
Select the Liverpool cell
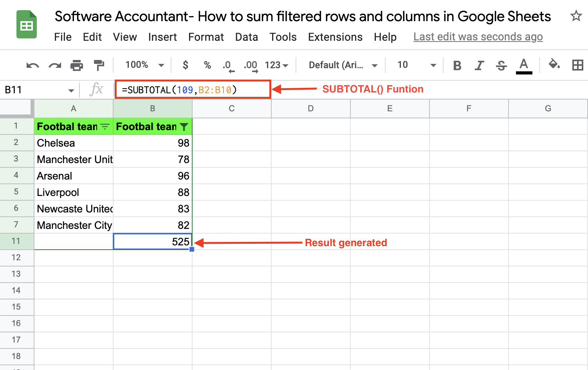[x=74, y=192]
